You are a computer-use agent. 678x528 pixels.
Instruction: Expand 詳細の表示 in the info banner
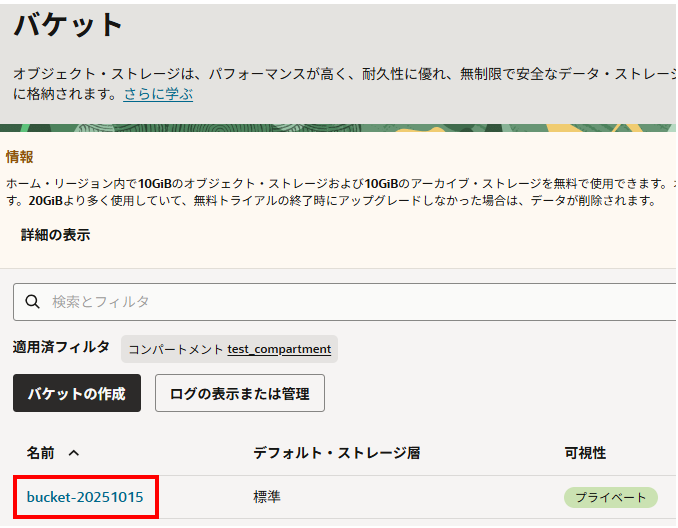[55, 235]
